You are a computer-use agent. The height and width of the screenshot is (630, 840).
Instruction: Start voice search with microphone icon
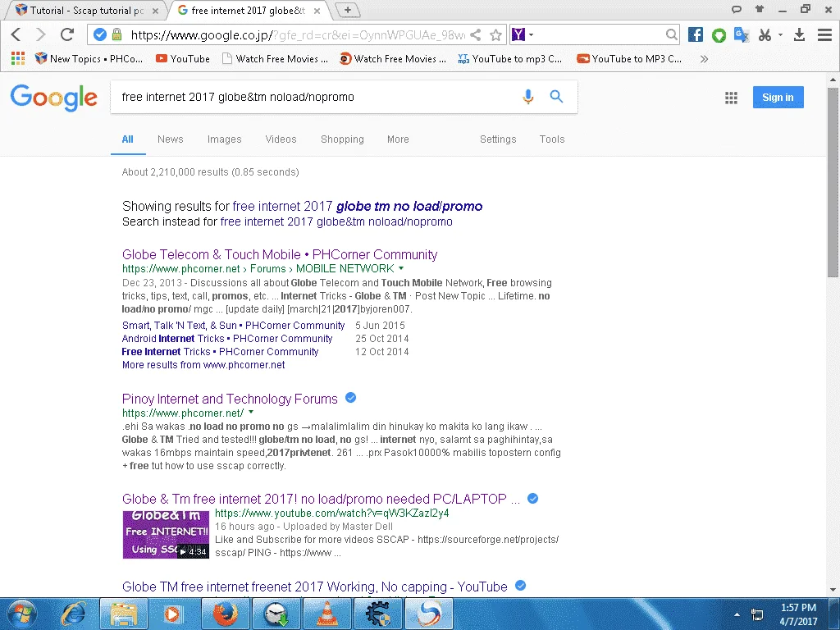click(527, 97)
